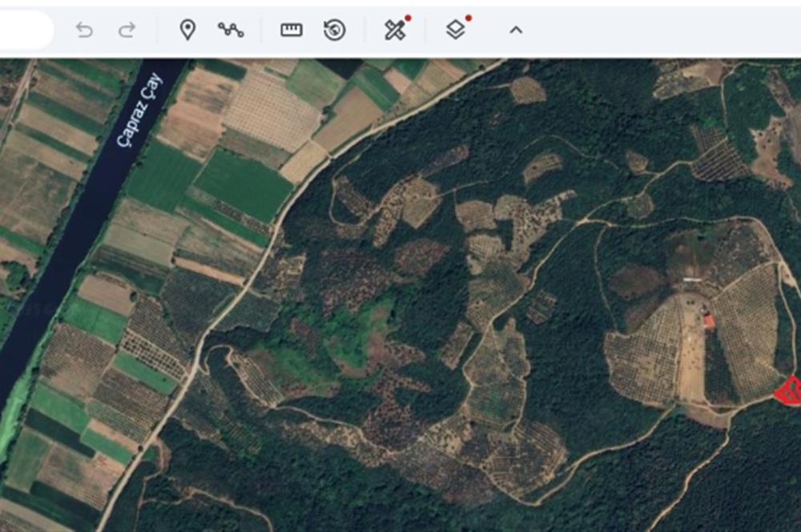Collapse the toolbar with the up chevron
This screenshot has height=532, width=801.
(x=516, y=30)
